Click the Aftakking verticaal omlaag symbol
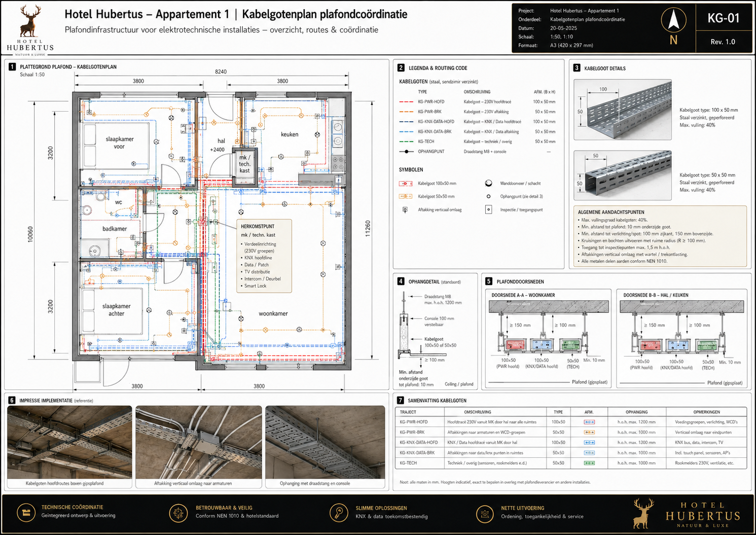 click(x=405, y=209)
